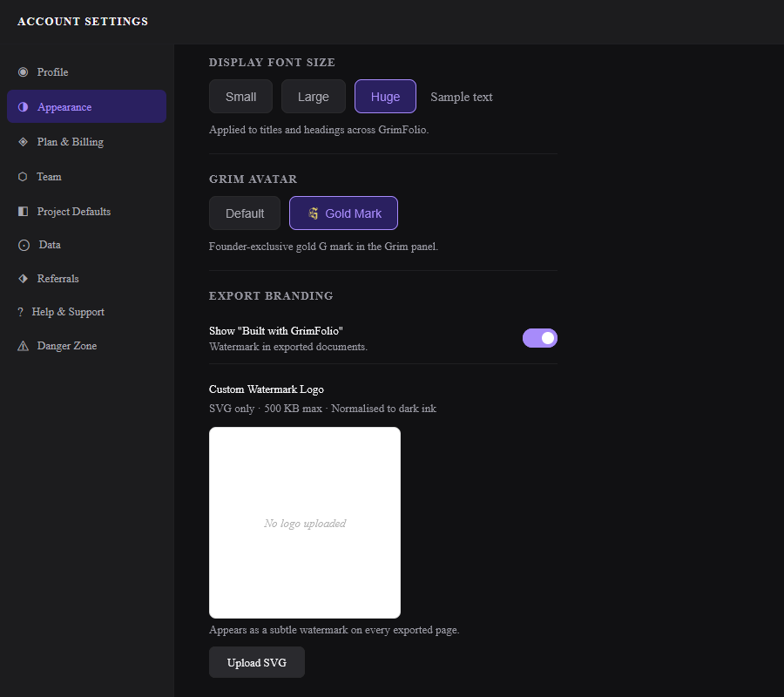Click the hexagon Team icon
This screenshot has height=697, width=784.
23,177
